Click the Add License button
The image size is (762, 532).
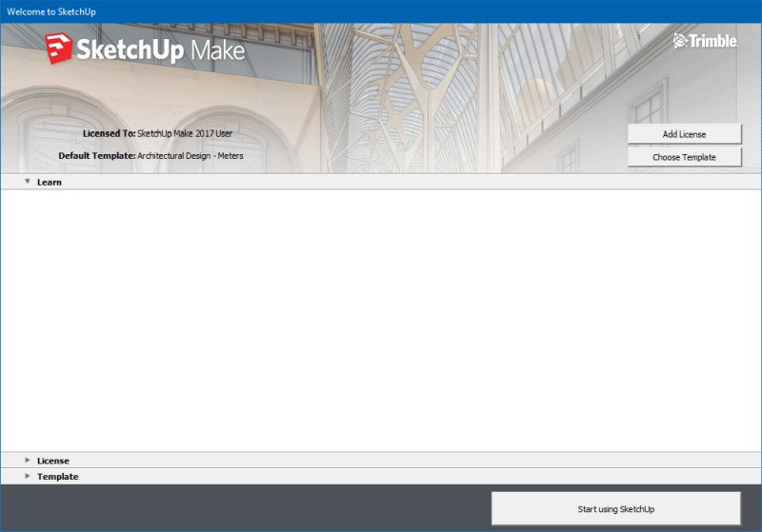click(x=684, y=134)
